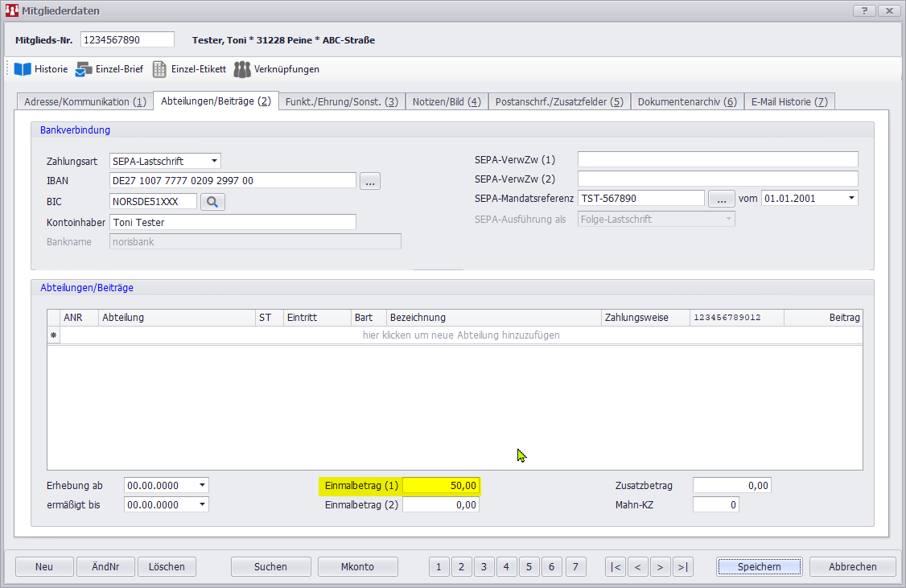Switch to Adresse/Kommunikation tab

(84, 101)
